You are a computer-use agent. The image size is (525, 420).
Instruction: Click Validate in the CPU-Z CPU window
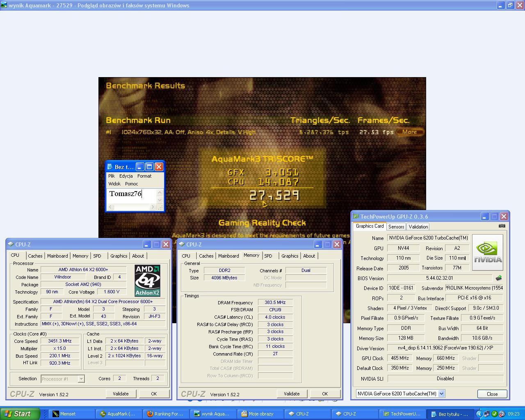tap(121, 394)
